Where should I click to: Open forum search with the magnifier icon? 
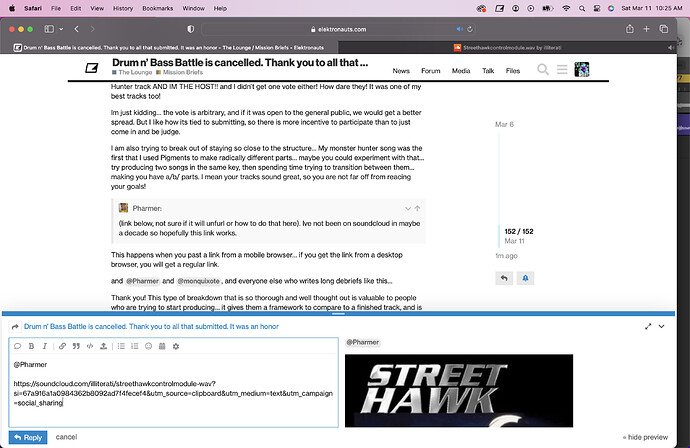click(543, 70)
